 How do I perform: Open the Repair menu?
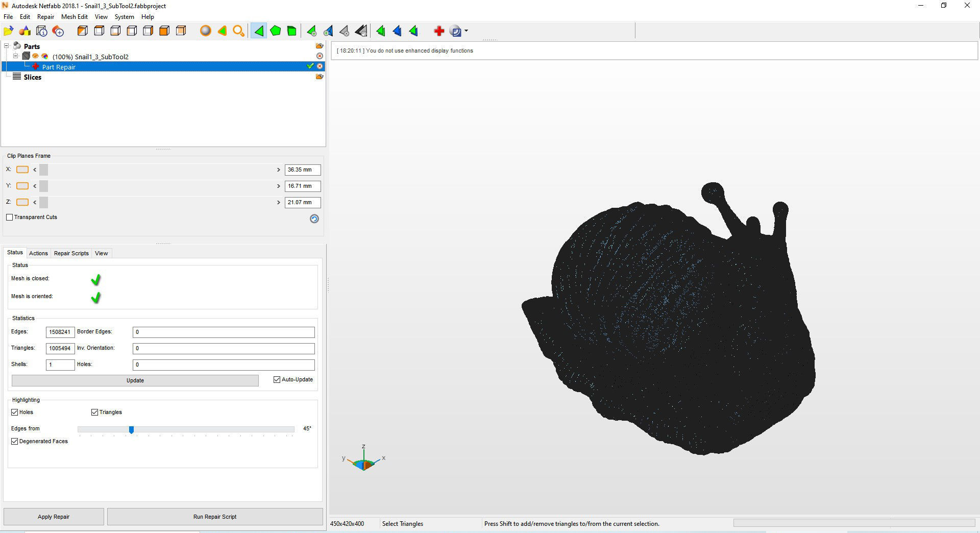(x=45, y=17)
